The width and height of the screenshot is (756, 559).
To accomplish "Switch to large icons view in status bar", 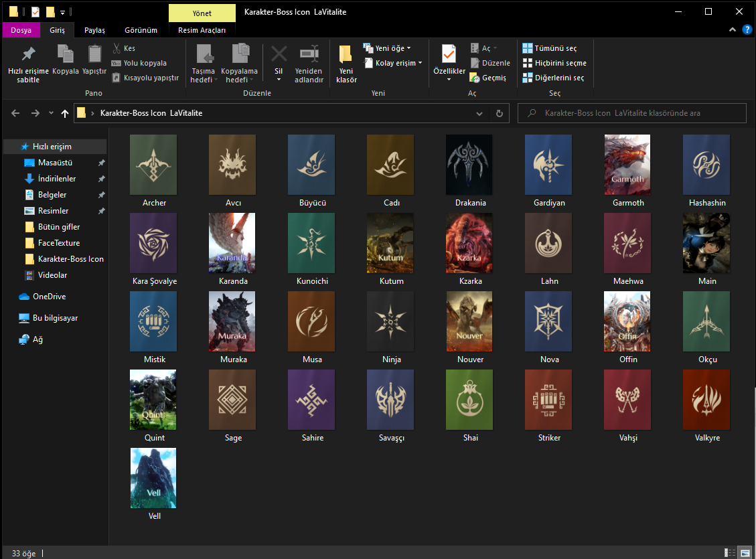I will 745,553.
